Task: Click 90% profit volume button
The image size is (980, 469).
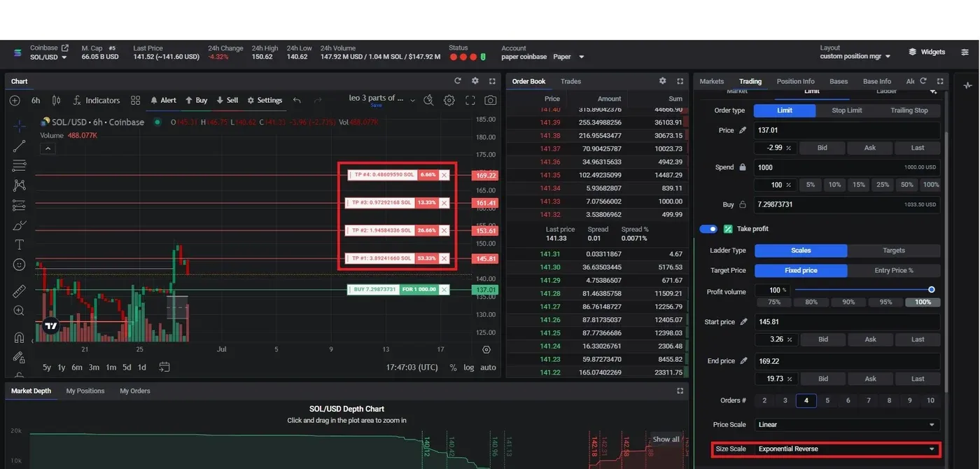Action: point(848,302)
